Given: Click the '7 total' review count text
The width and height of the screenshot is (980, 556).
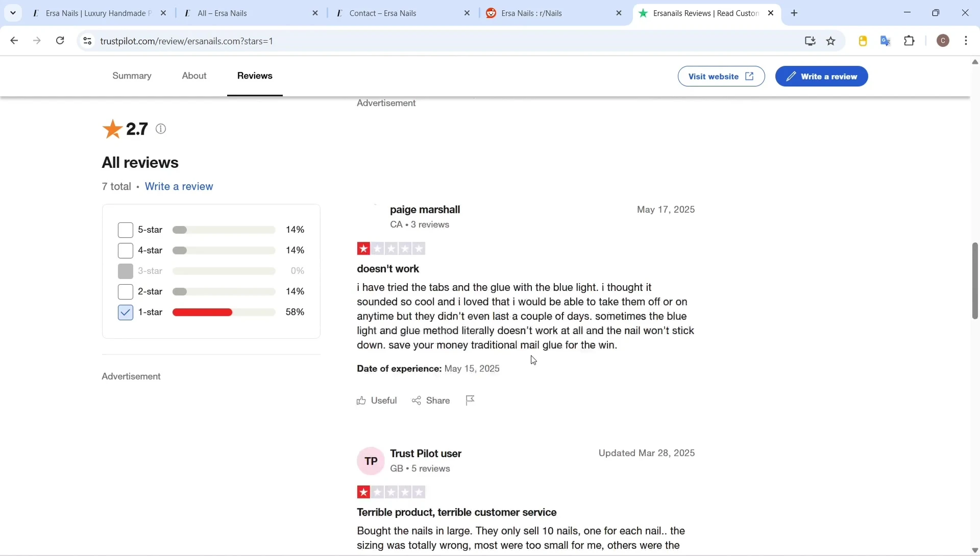Looking at the screenshot, I should click(116, 187).
